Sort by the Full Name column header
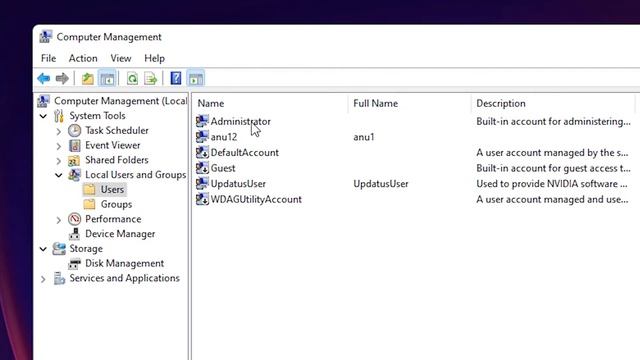The width and height of the screenshot is (640, 360). coord(409,103)
